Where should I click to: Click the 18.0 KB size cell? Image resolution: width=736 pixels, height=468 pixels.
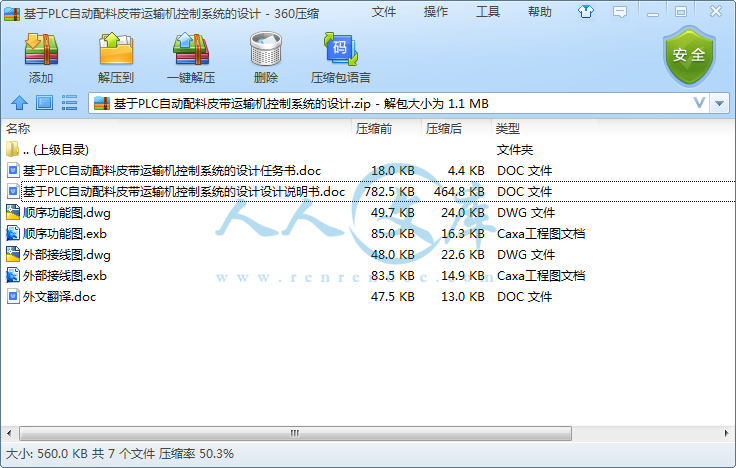(393, 170)
